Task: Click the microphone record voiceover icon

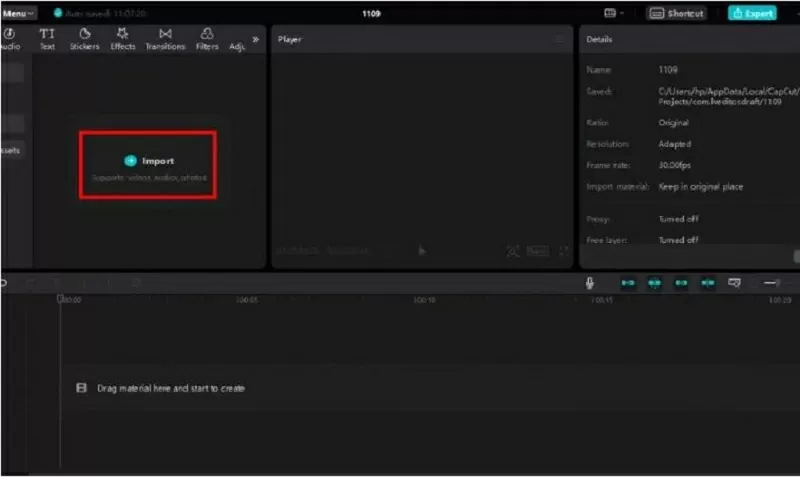Action: [591, 283]
